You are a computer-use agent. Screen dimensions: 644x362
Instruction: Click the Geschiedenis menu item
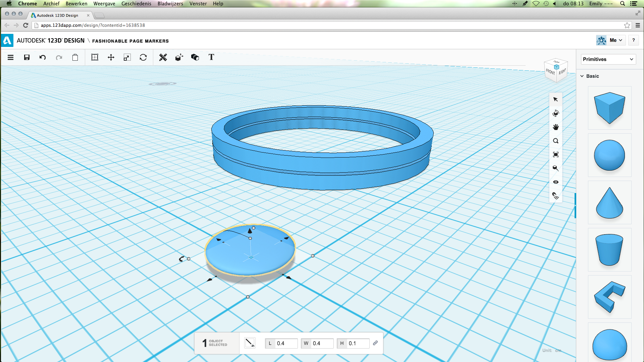[137, 4]
